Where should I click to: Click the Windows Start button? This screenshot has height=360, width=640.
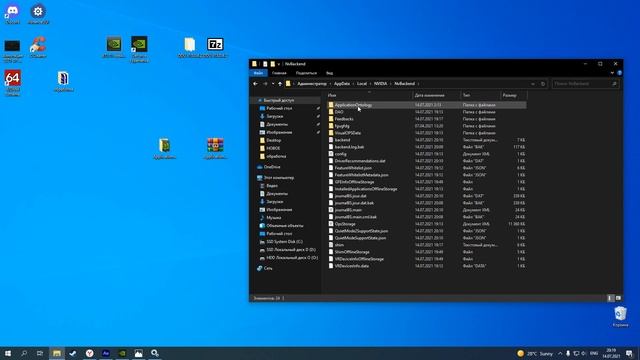coord(8,353)
